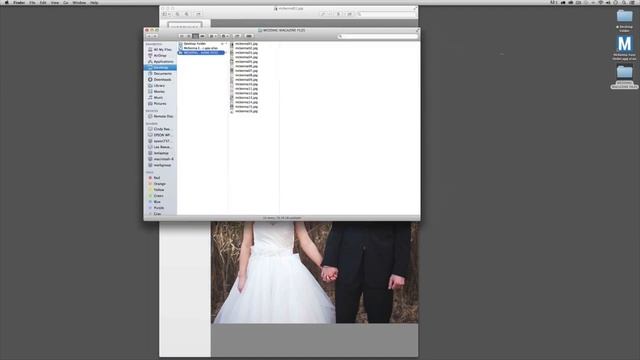Select the workgroup shared item
The width and height of the screenshot is (640, 360).
(160, 165)
